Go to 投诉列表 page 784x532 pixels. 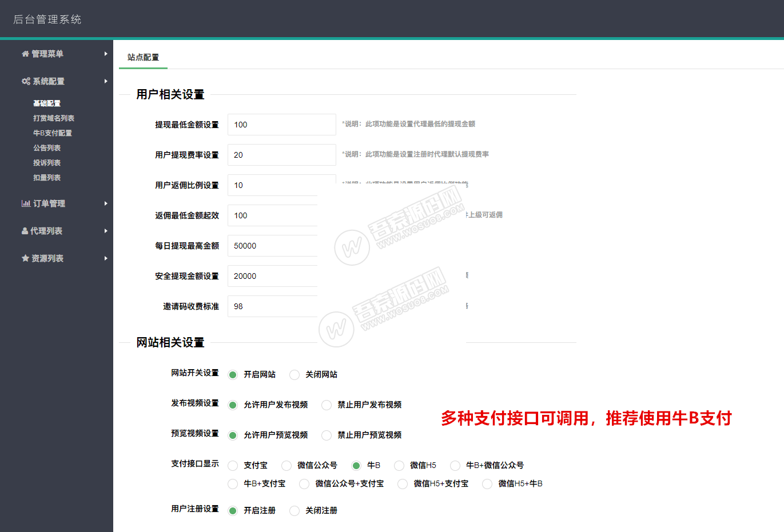tap(47, 163)
